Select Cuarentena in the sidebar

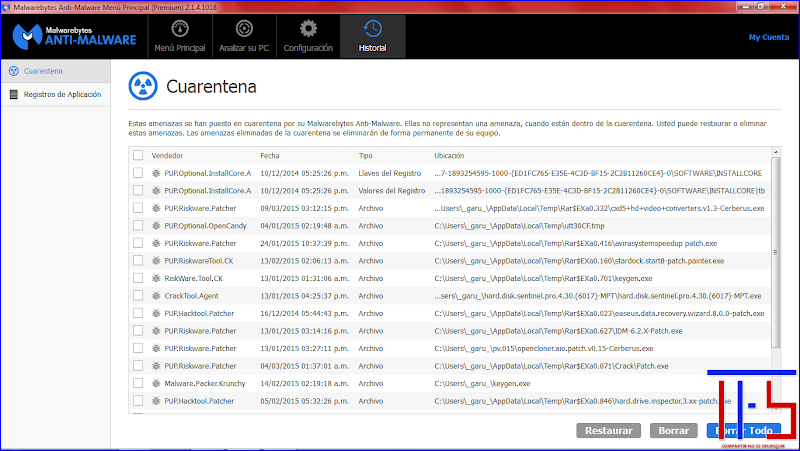(x=56, y=71)
